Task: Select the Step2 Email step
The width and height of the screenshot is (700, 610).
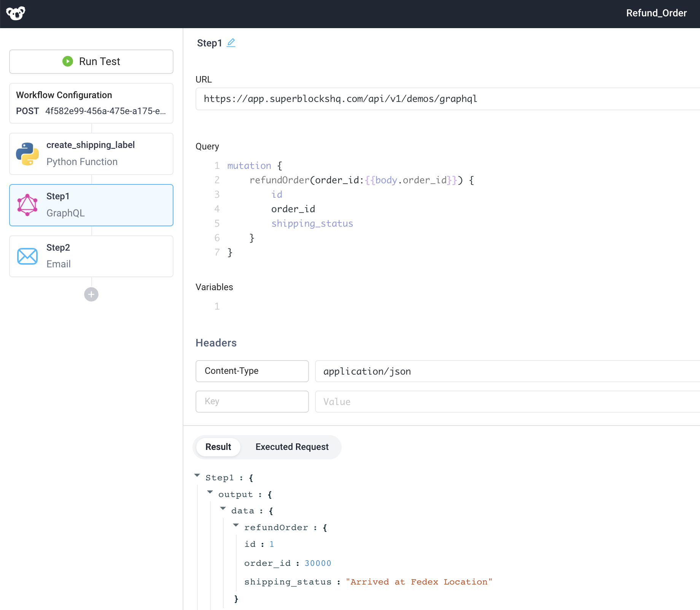Action: (91, 256)
